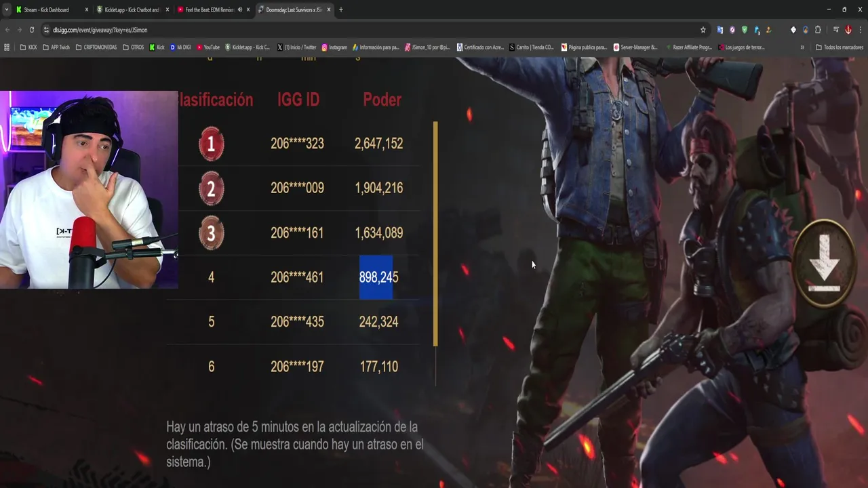The image size is (868, 488).
Task: Click the rank 3 medal badge
Action: tap(211, 233)
